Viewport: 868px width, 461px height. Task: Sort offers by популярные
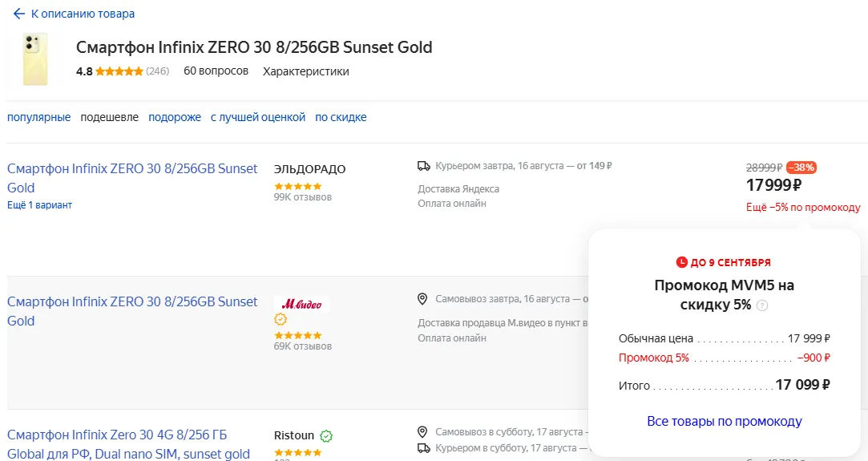pyautogui.click(x=38, y=117)
